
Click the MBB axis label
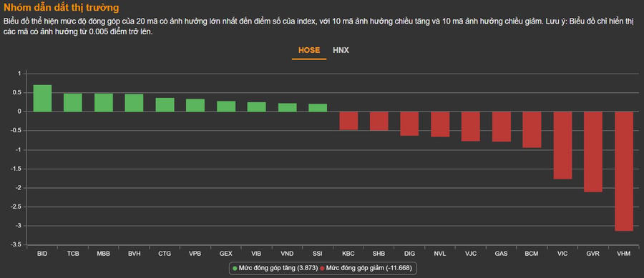[x=104, y=254]
